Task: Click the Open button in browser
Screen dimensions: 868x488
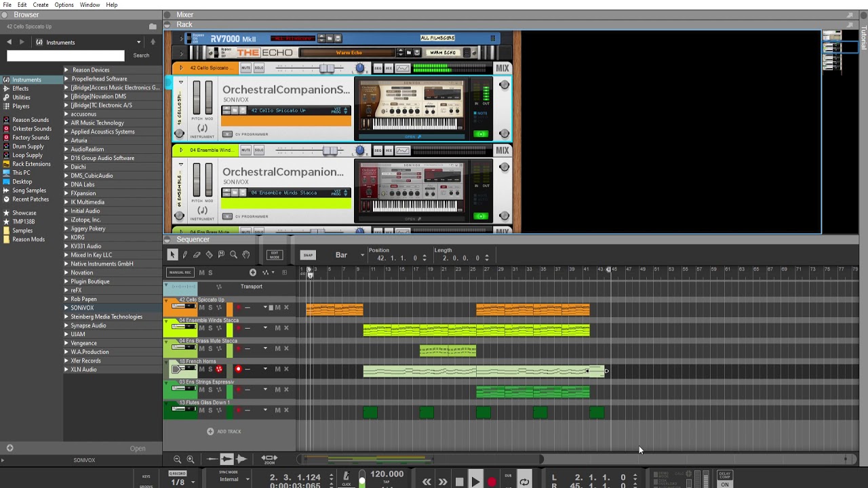Action: tap(138, 448)
